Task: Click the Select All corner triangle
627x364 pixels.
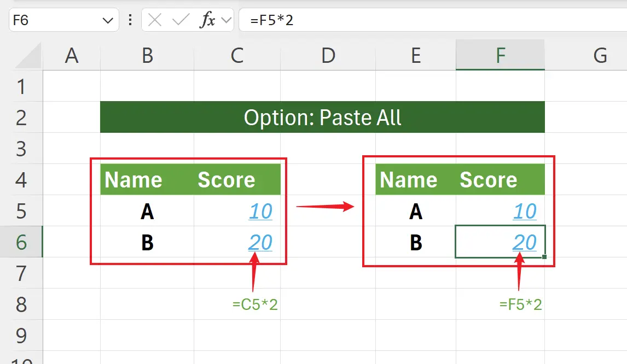Action: point(28,56)
